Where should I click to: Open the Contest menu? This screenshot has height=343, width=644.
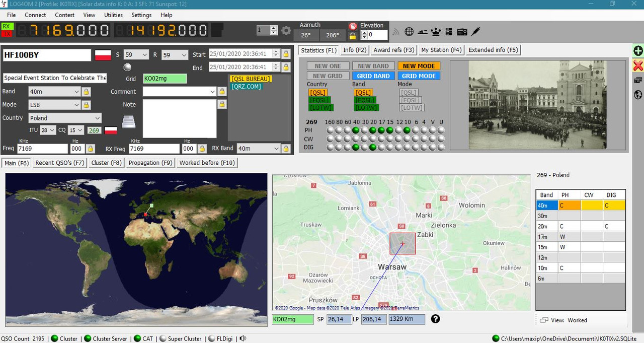click(x=64, y=15)
